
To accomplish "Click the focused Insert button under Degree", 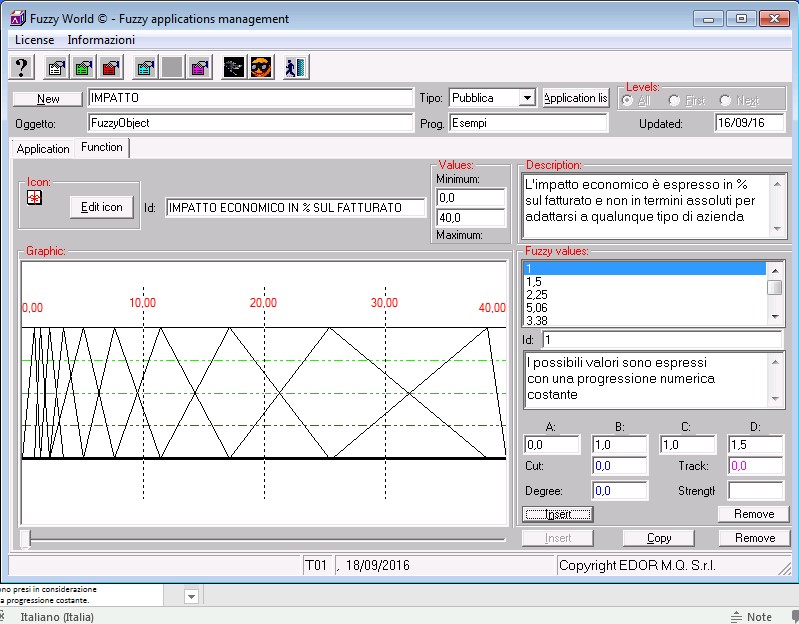I will [x=557, y=514].
